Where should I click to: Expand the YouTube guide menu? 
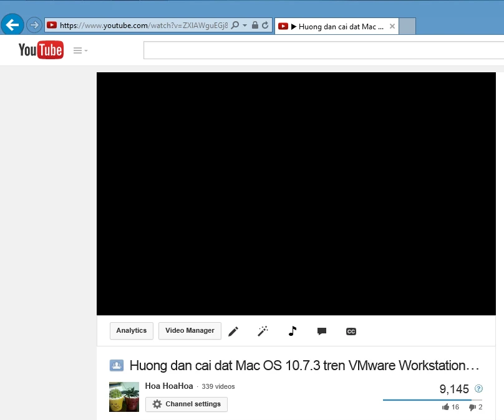pyautogui.click(x=80, y=50)
